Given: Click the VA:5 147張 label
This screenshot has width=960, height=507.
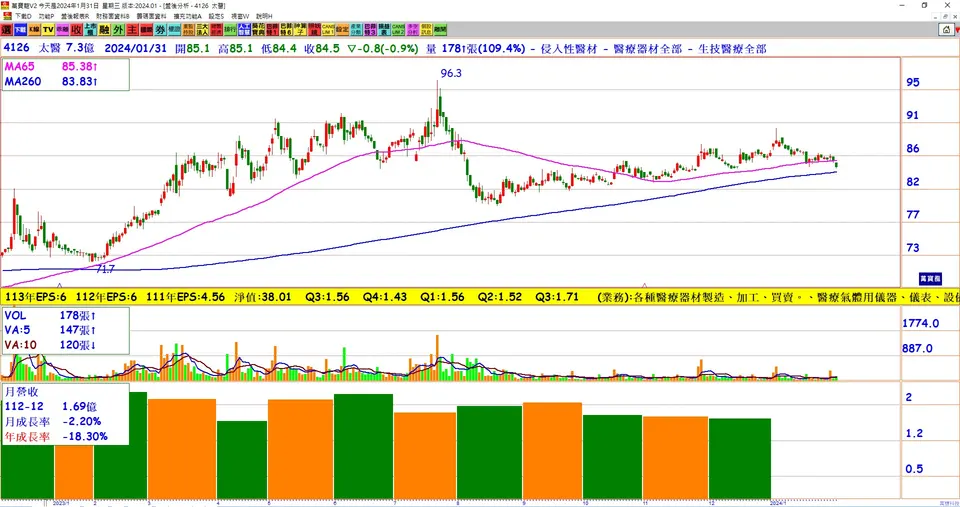Looking at the screenshot, I should click(50, 330).
